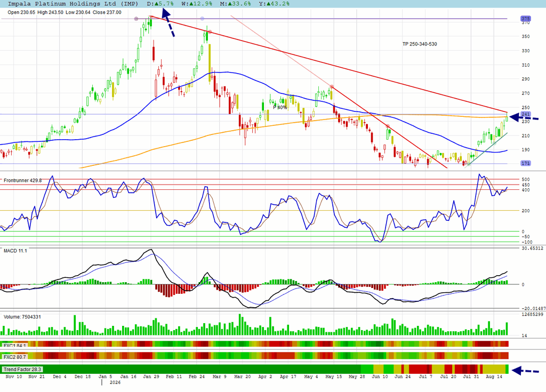Click the 190 price axis label
This screenshot has height=392, width=546.
(x=525, y=149)
